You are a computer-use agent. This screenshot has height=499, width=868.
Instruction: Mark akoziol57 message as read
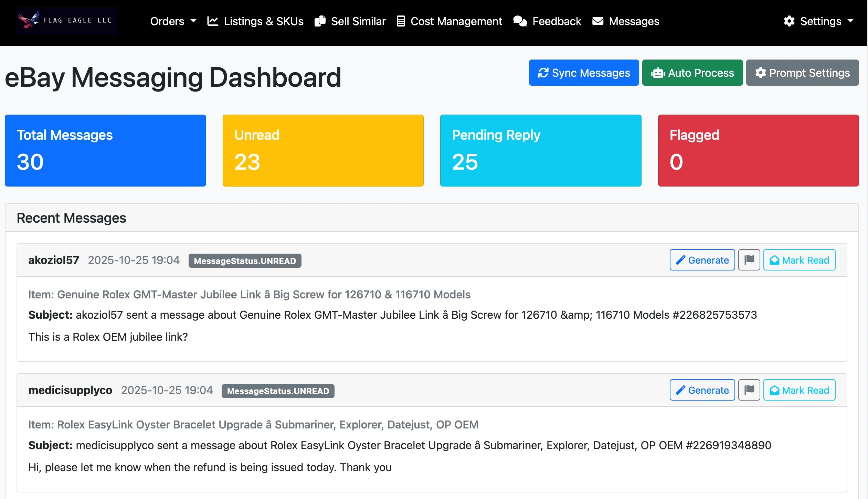tap(799, 260)
